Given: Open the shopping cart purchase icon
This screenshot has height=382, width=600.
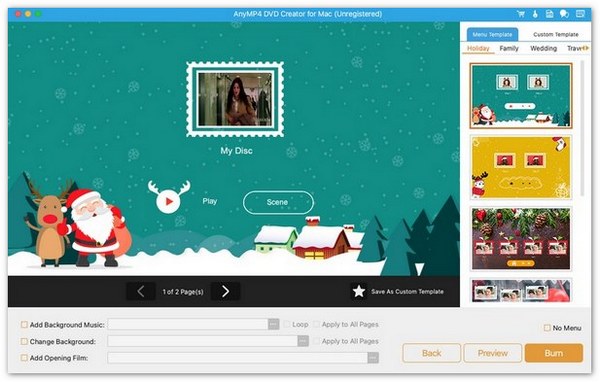Looking at the screenshot, I should tap(520, 14).
